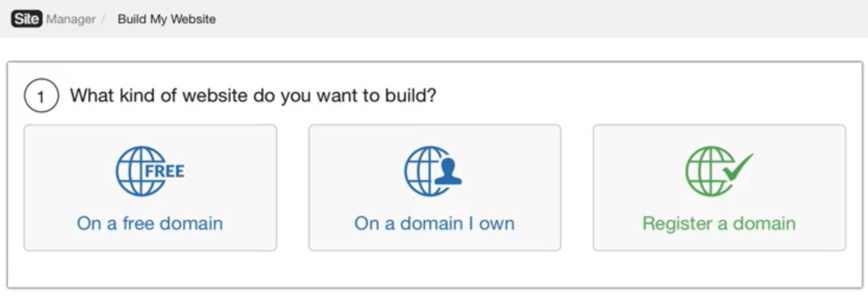Pick the domain I own option card
The width and height of the screenshot is (868, 301).
point(434,187)
